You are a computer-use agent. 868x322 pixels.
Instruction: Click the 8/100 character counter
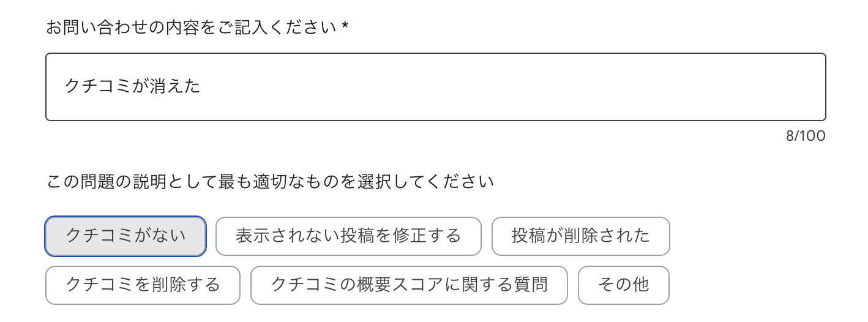pyautogui.click(x=805, y=136)
